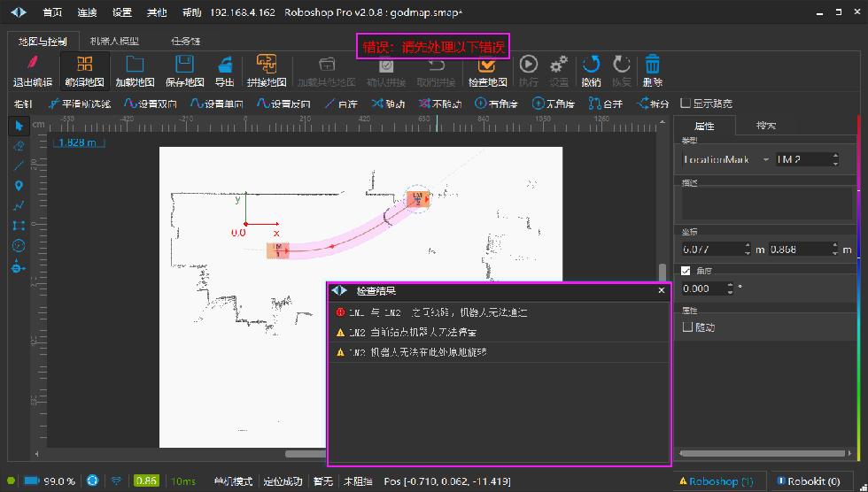The width and height of the screenshot is (868, 492).
Task: Click the stepper on the 0.000 angle field
Action: tap(730, 288)
